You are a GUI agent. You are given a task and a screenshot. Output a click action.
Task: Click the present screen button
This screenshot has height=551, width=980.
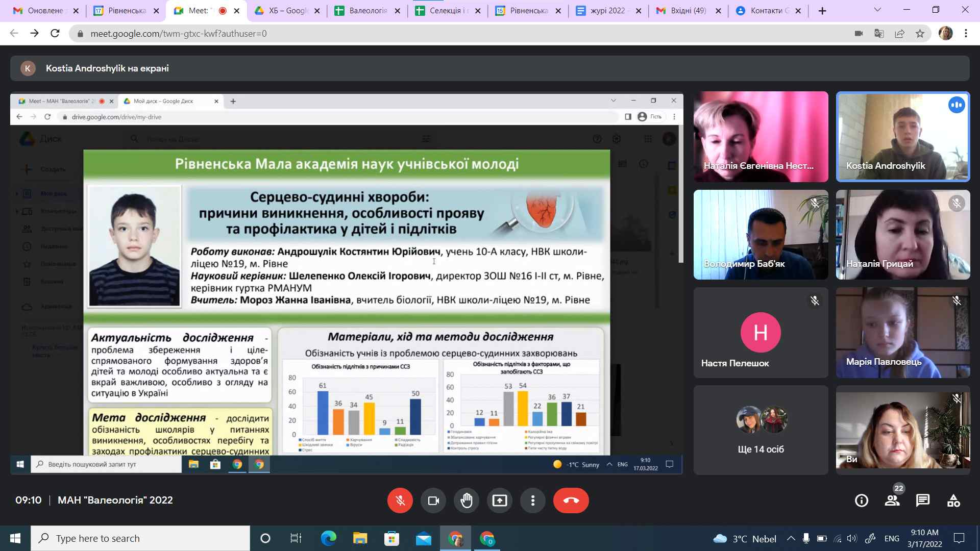500,500
